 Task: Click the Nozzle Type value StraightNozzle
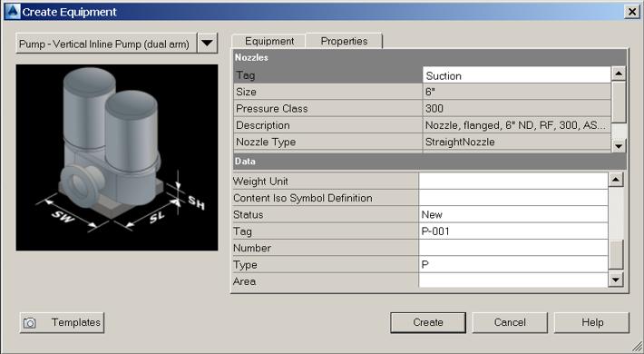click(517, 142)
